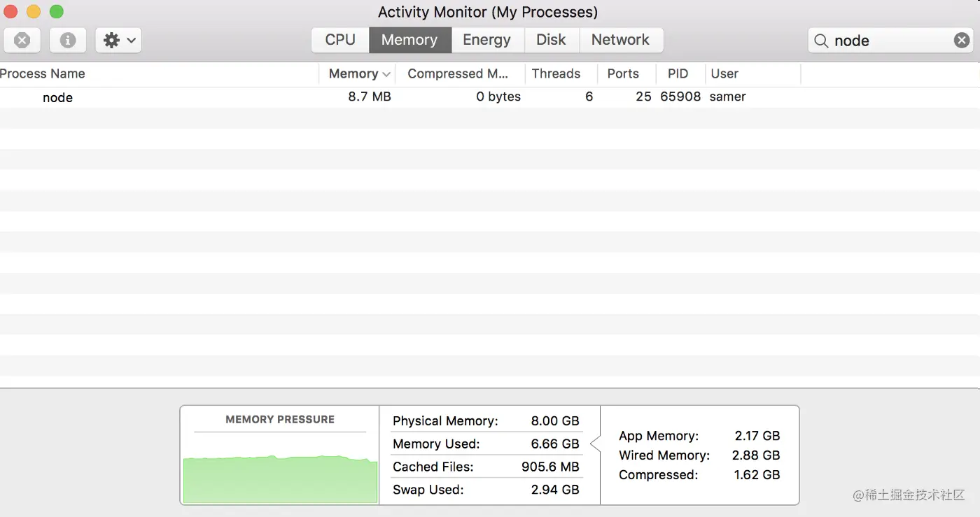Click the search magnifier icon
This screenshot has height=517, width=980.
[x=821, y=41]
